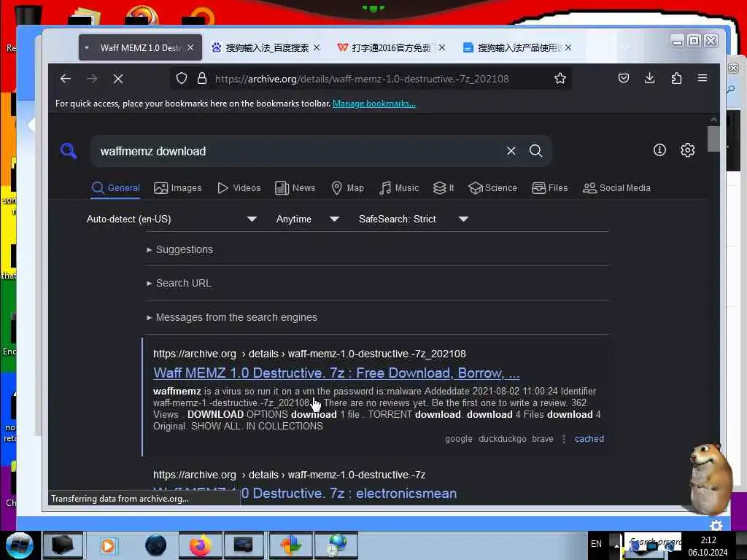Open the EN language indicator in tray
The height and width of the screenshot is (560, 747).
coord(596,543)
